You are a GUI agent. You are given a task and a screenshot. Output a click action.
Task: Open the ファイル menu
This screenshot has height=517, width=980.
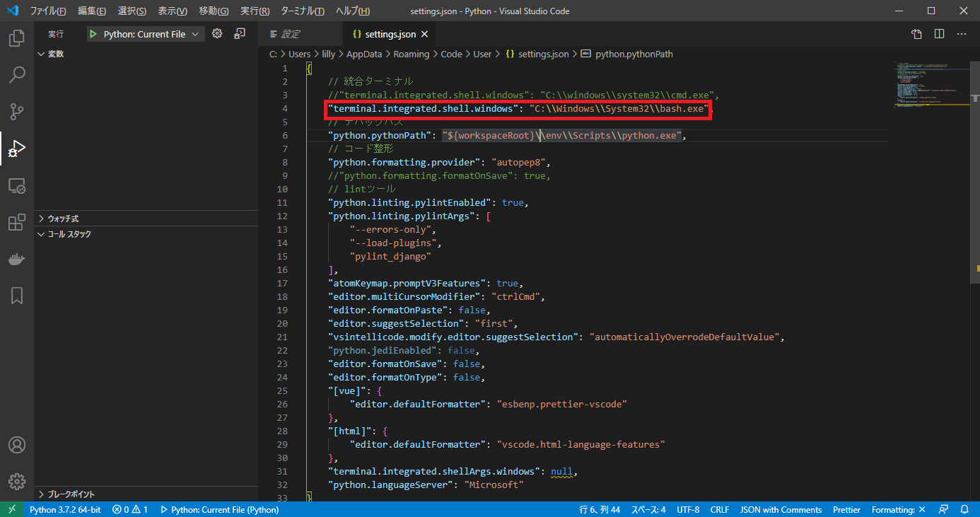pos(47,11)
